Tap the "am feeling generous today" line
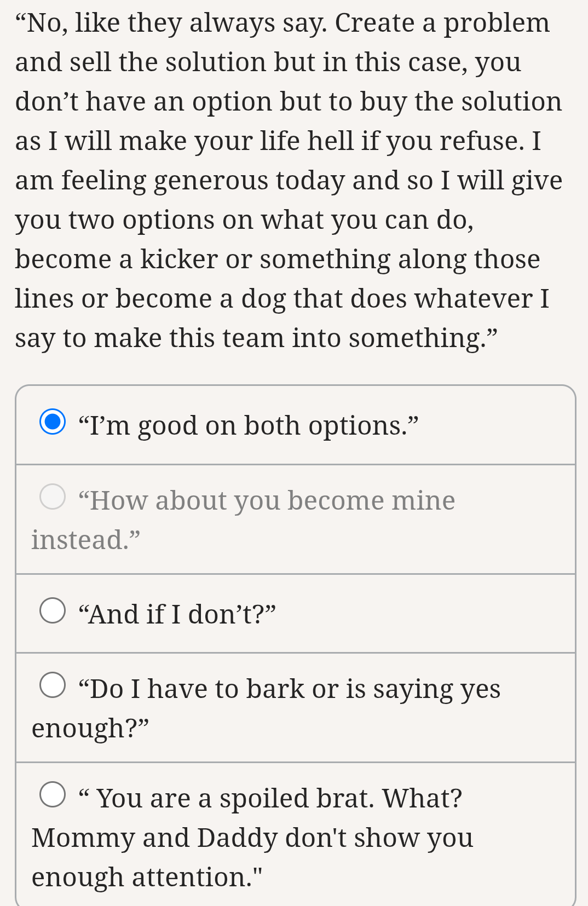This screenshot has width=588, height=906. point(289,180)
